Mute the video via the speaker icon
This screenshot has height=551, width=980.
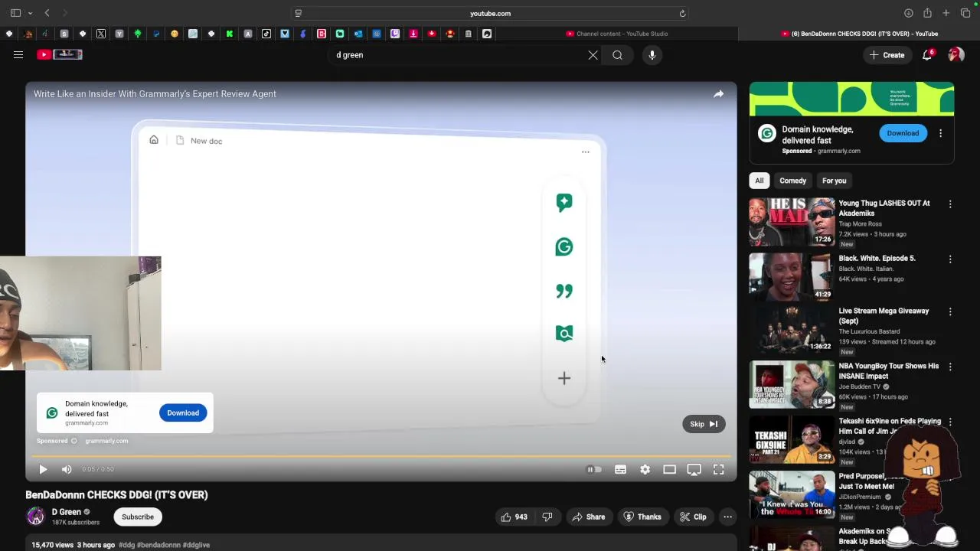pos(67,469)
